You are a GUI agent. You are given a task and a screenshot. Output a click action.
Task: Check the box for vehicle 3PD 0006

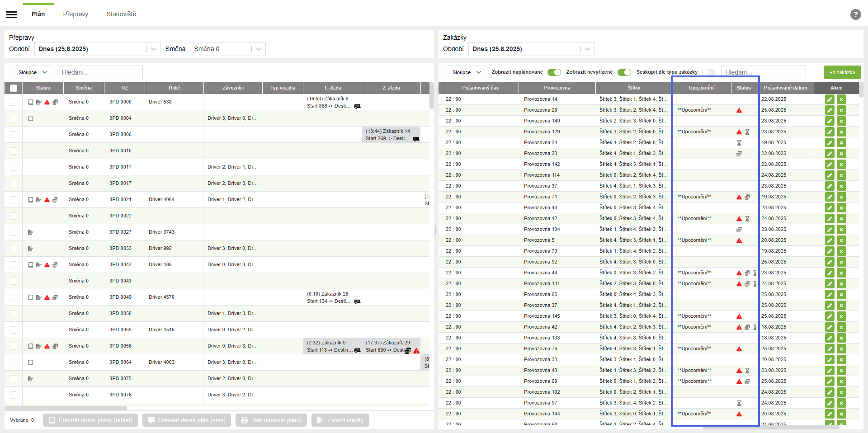click(x=14, y=135)
